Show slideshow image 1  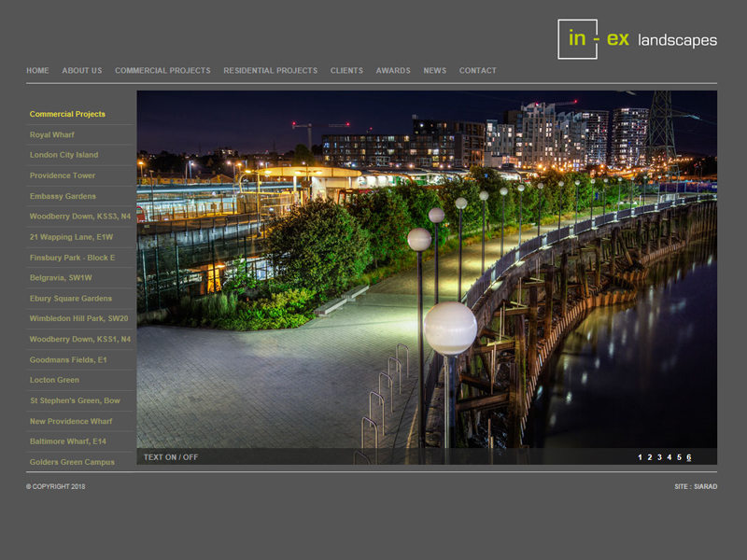coord(640,457)
